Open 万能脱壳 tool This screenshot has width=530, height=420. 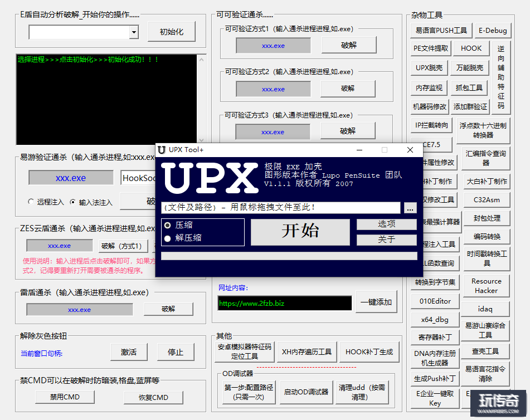469,68
